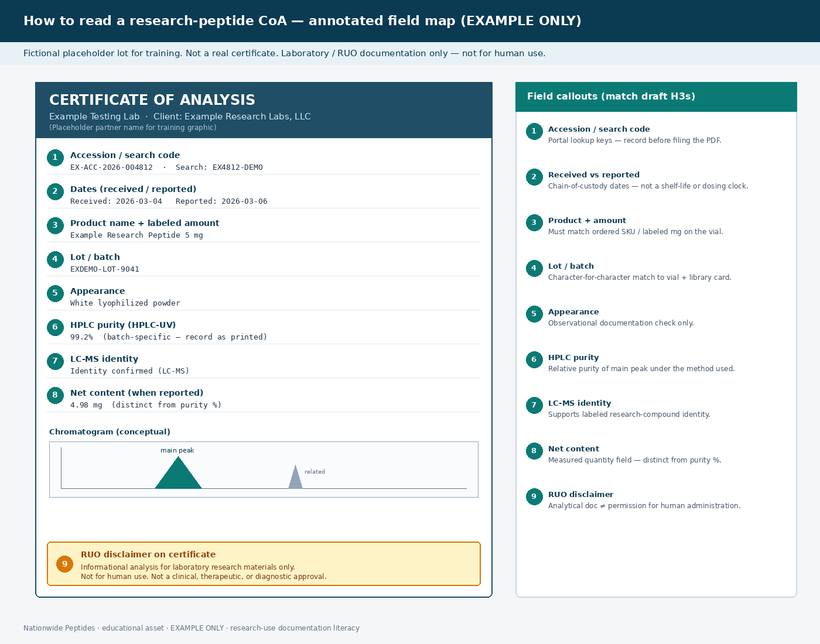Click badge 5 beside Appearance in the certificate
The height and width of the screenshot is (644, 820).
55,293
